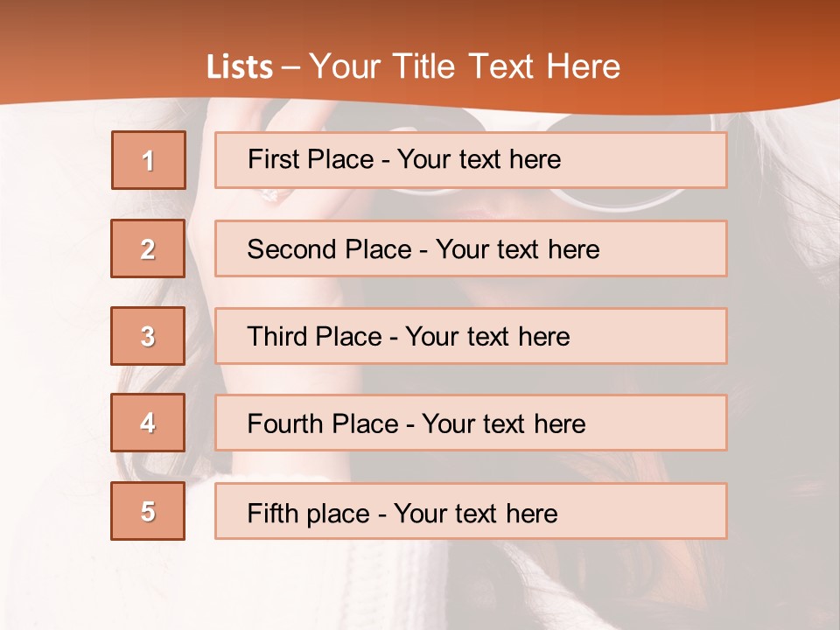Click the bold word Lists in title

point(240,67)
